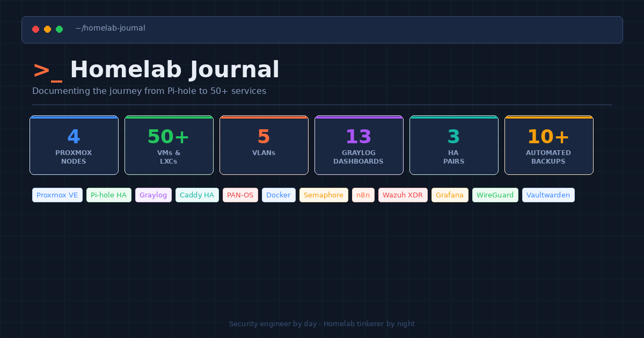Select the 13 Graylog Dashboards card
644x338 pixels.
coord(359,145)
